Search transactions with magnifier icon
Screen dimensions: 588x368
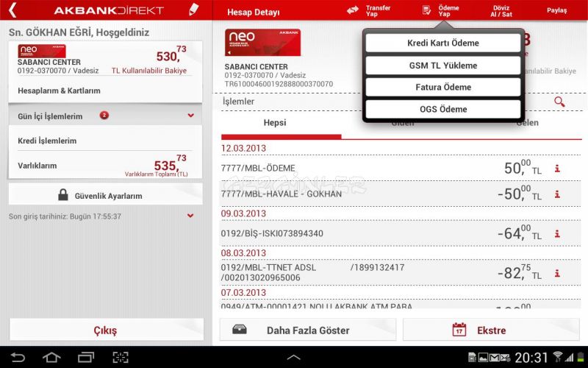[x=559, y=102]
